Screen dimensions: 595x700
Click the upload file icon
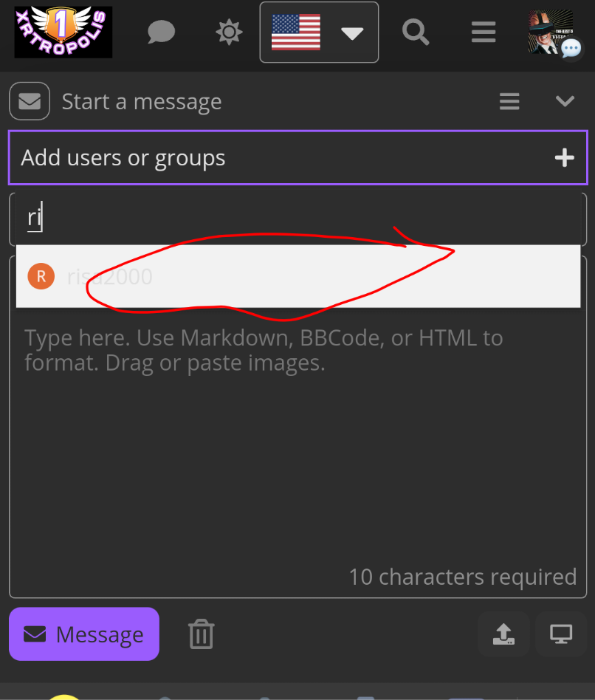click(503, 634)
